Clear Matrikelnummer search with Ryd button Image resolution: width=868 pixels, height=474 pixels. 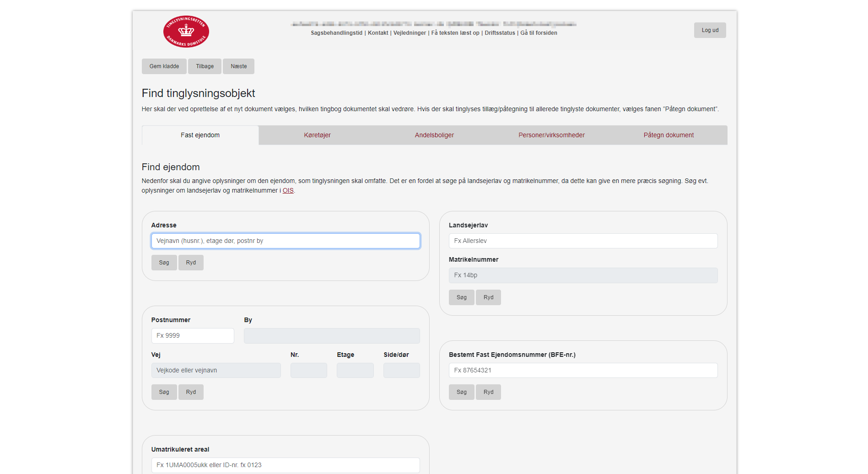pyautogui.click(x=488, y=297)
